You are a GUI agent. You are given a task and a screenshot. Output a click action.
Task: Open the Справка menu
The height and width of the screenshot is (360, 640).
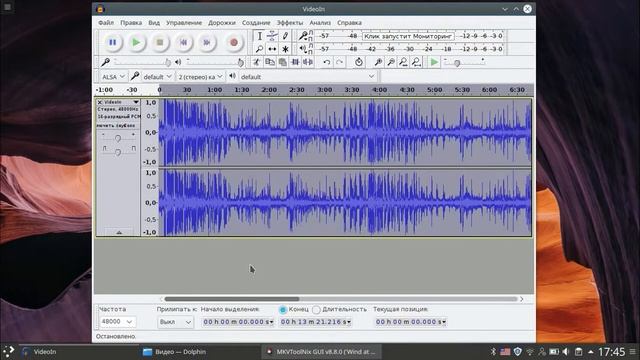[x=349, y=23]
